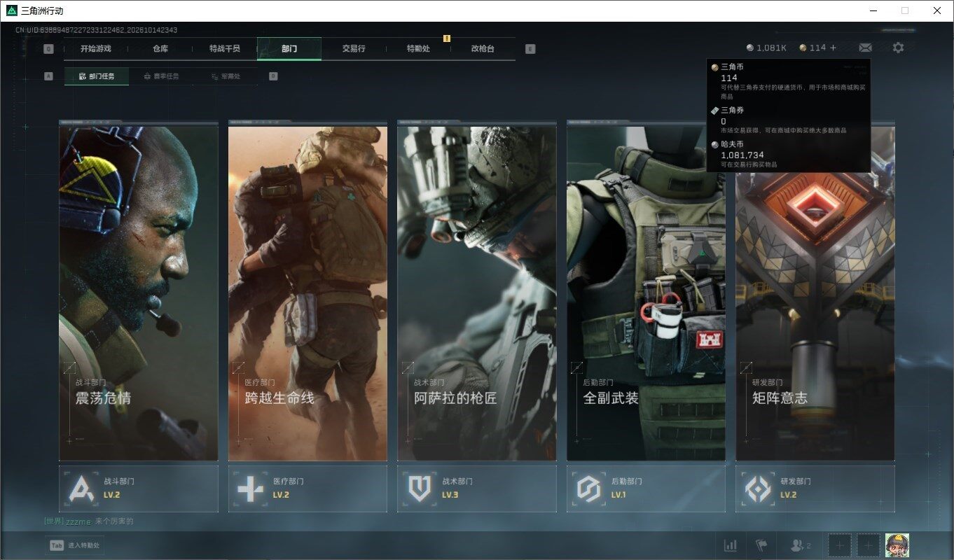Click the 后勤部门 LV.1 level panel
Image resolution: width=954 pixels, height=560 pixels.
(646, 489)
